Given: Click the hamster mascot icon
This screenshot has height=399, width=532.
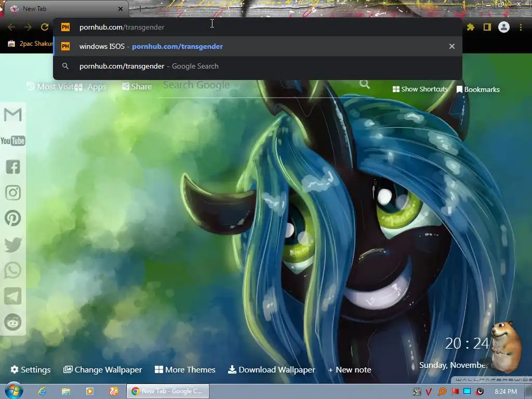Looking at the screenshot, I should tap(505, 346).
